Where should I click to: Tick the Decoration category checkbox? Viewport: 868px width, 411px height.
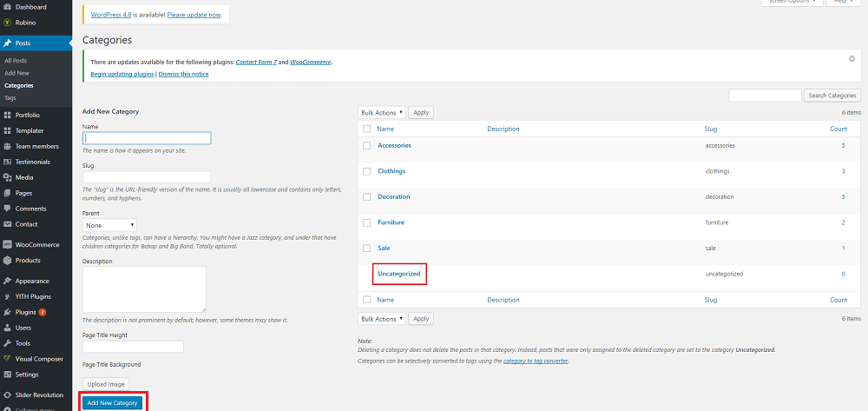(x=366, y=196)
